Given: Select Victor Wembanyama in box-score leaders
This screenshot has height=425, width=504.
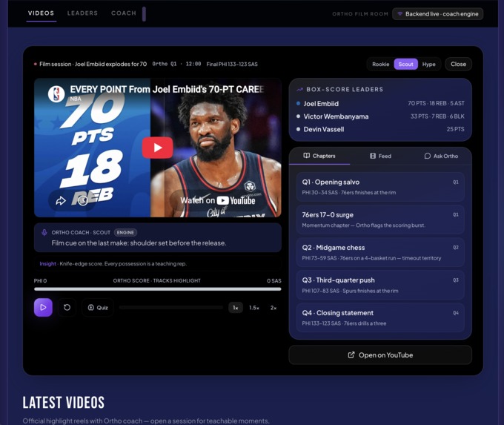Looking at the screenshot, I should point(380,116).
